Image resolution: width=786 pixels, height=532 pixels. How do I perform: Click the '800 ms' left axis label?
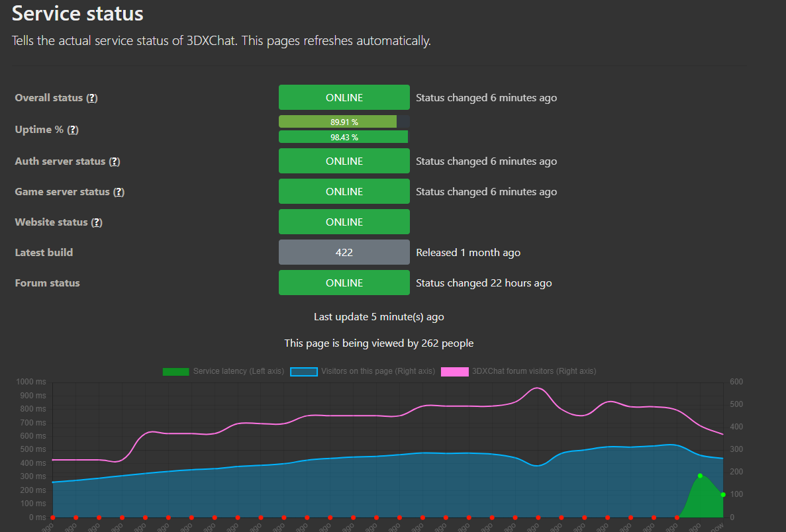(x=33, y=409)
